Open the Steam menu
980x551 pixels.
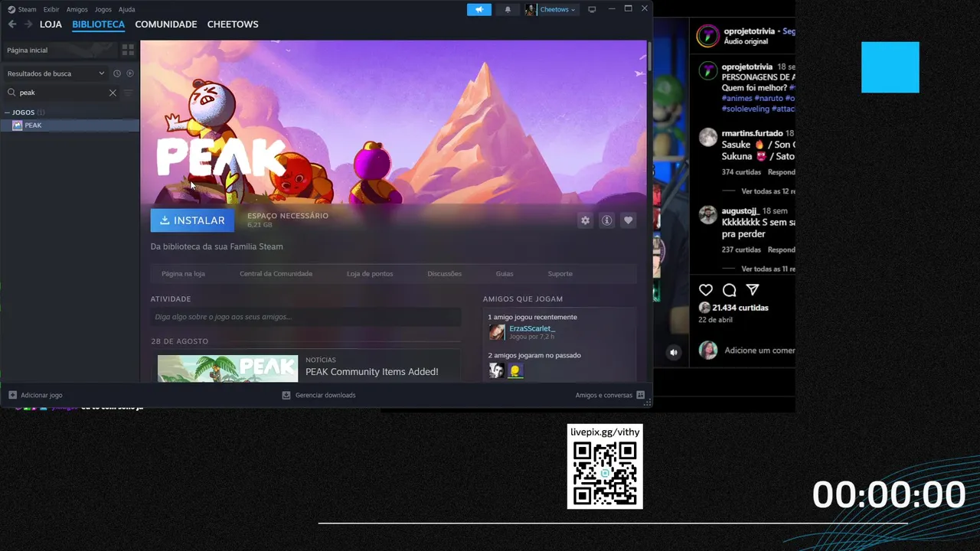[x=28, y=9]
